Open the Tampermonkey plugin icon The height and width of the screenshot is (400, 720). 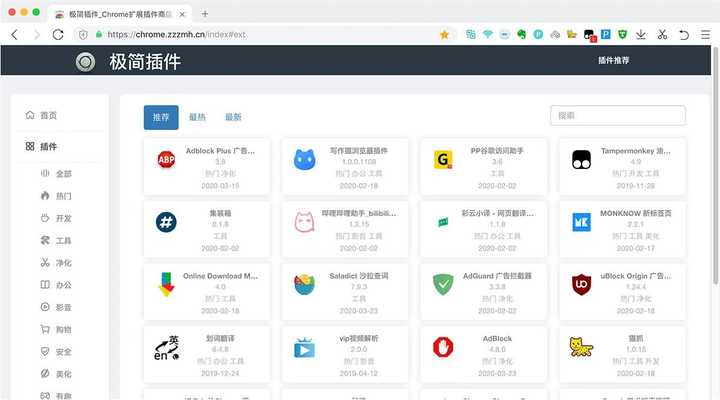(581, 159)
